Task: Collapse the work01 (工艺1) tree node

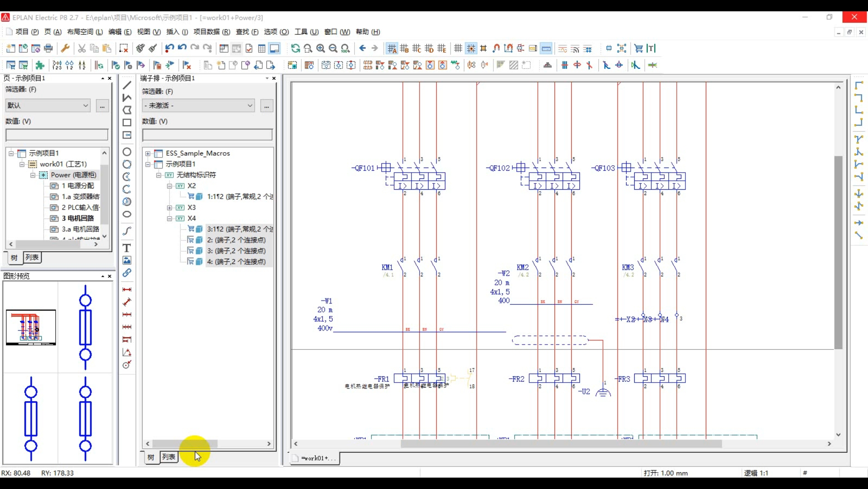Action: point(22,164)
